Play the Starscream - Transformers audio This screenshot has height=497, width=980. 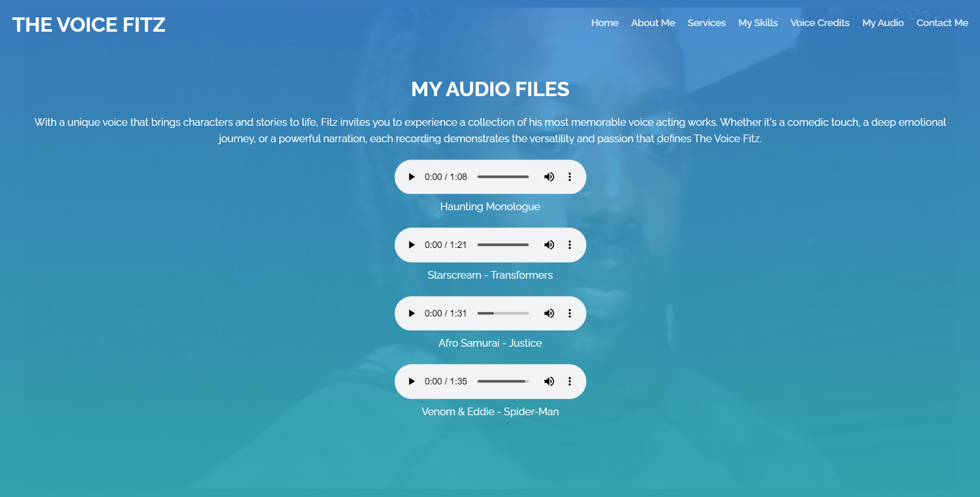pos(412,245)
